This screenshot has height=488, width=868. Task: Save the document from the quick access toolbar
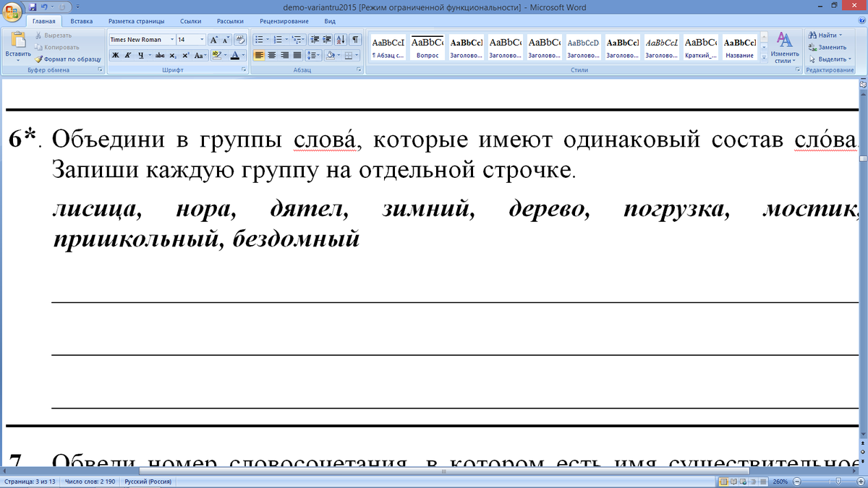33,7
